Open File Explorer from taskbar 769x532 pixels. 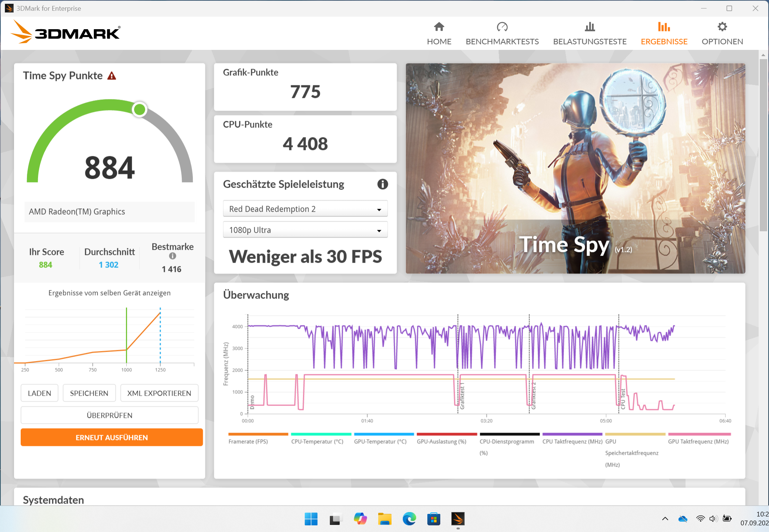pos(384,519)
